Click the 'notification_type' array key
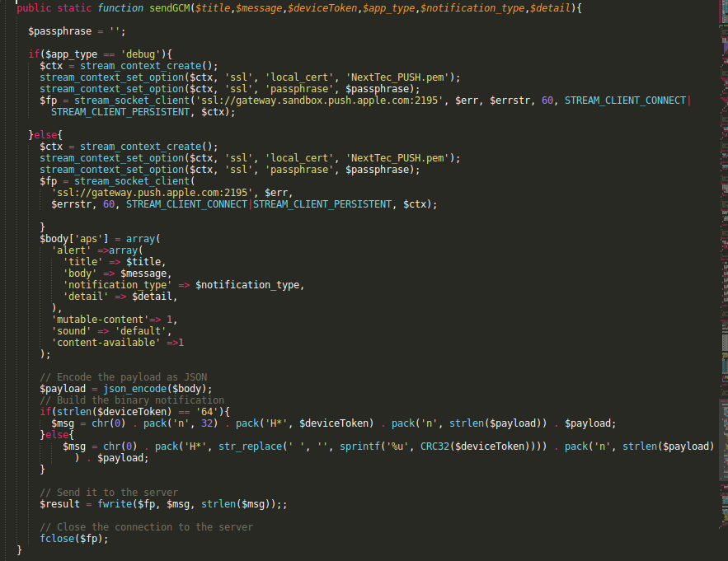 point(117,285)
